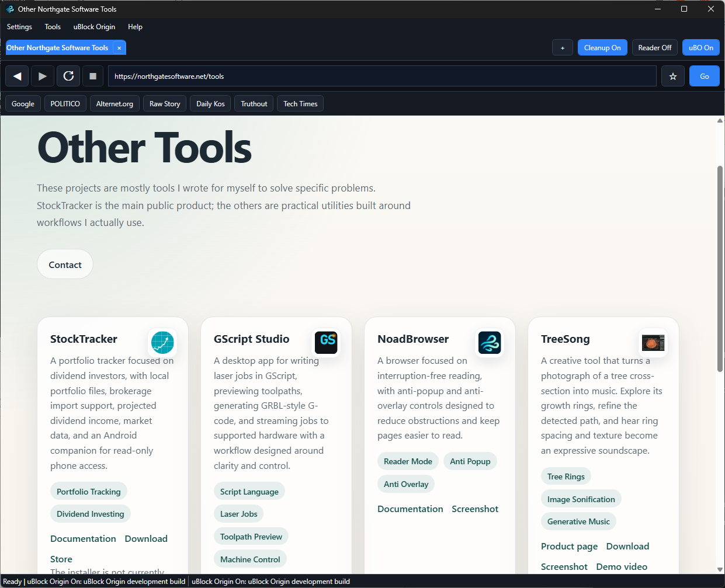This screenshot has width=725, height=588.
Task: Click the TreeSong card heading
Action: pos(566,339)
